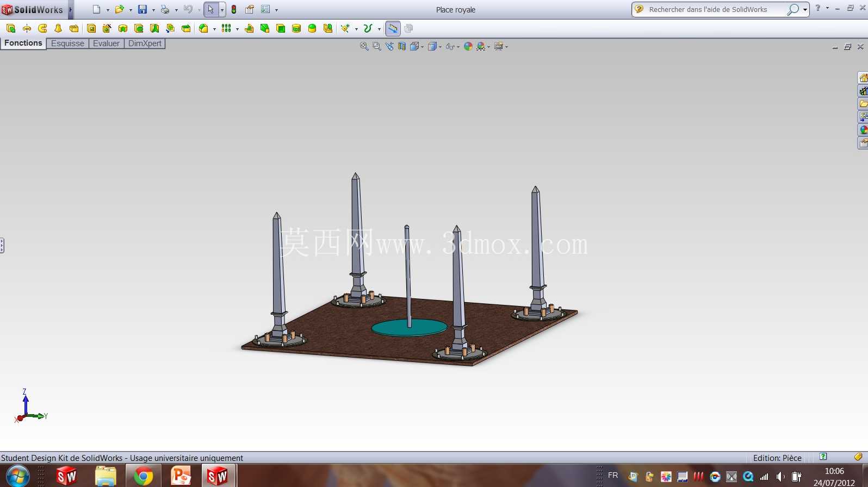
Task: Click the View Orientation cube icon
Action: pyautogui.click(x=414, y=47)
